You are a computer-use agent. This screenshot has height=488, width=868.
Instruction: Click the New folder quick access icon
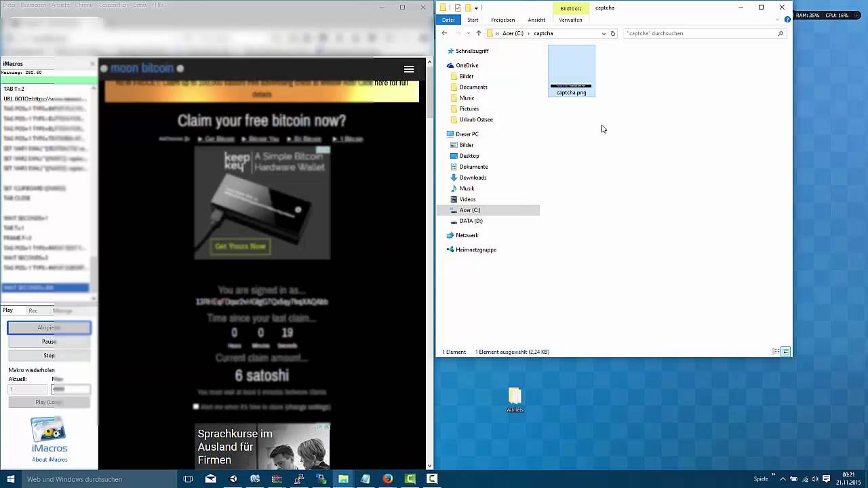point(467,7)
